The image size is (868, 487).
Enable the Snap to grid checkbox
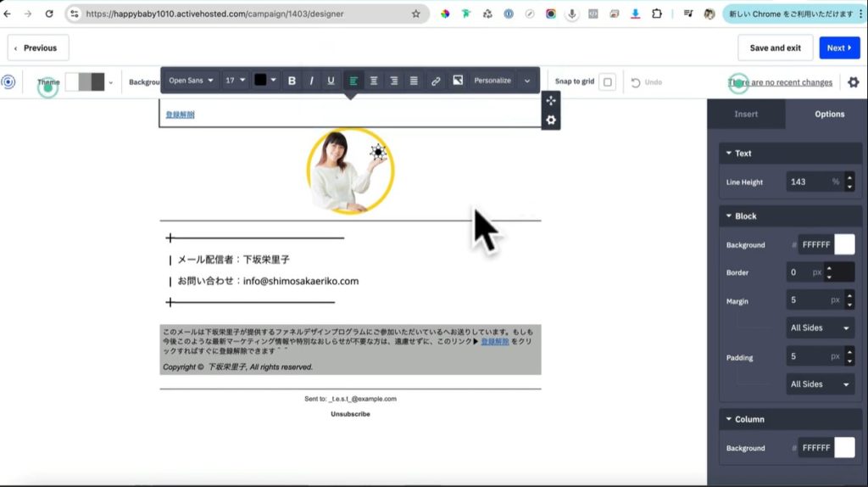607,82
